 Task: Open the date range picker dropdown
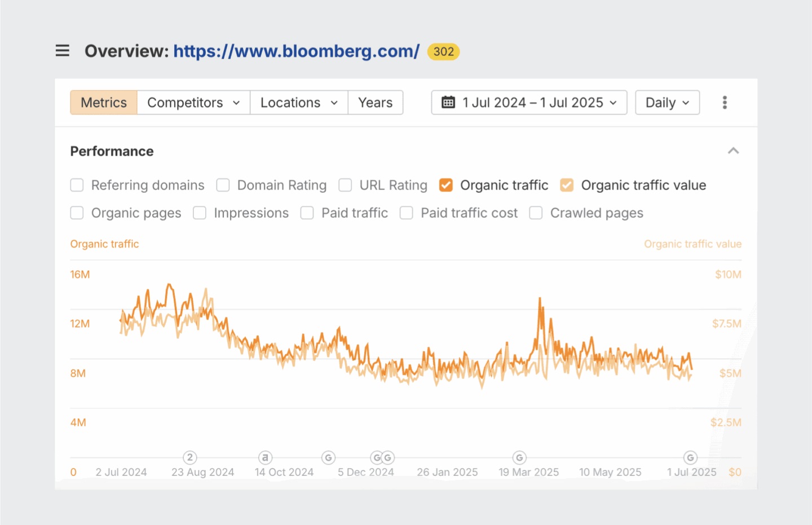tap(529, 103)
